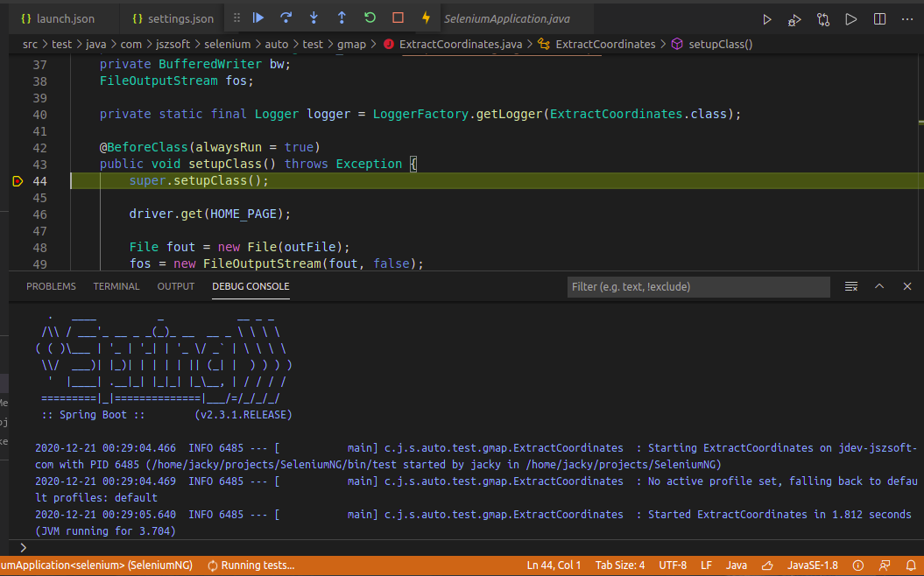The image size is (924, 576).
Task: Click the debug Step Out arrow
Action: [x=342, y=18]
